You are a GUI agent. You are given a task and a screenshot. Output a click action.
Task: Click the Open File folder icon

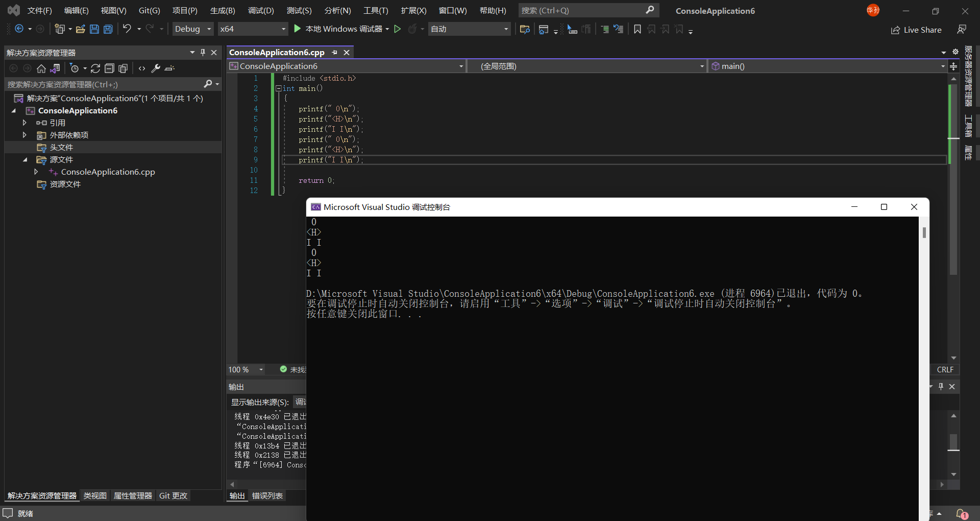click(80, 29)
